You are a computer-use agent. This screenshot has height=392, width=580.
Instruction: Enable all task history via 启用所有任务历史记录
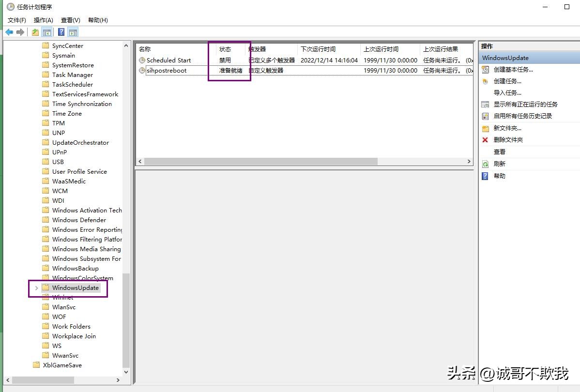click(x=522, y=116)
